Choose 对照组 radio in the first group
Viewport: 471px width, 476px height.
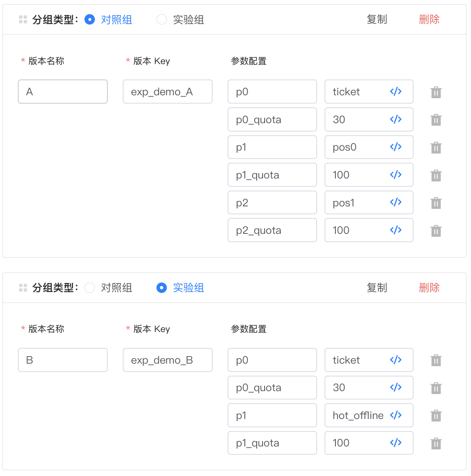[x=90, y=20]
